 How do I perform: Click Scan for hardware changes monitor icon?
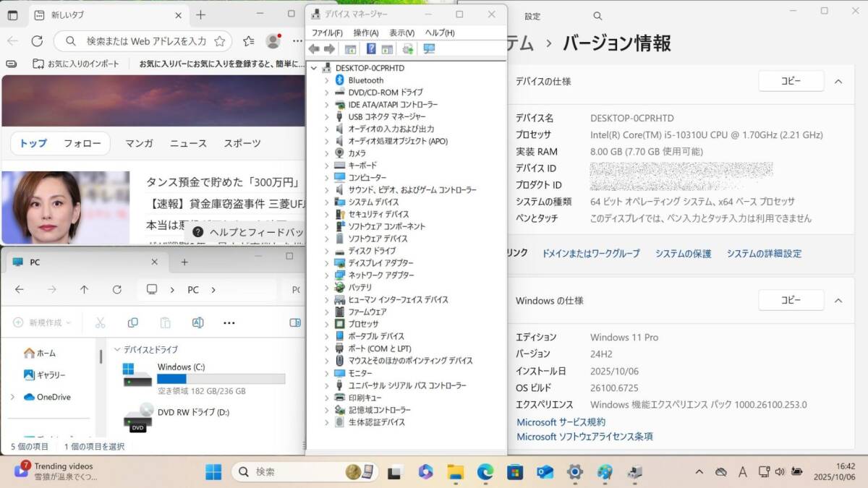[x=429, y=48]
